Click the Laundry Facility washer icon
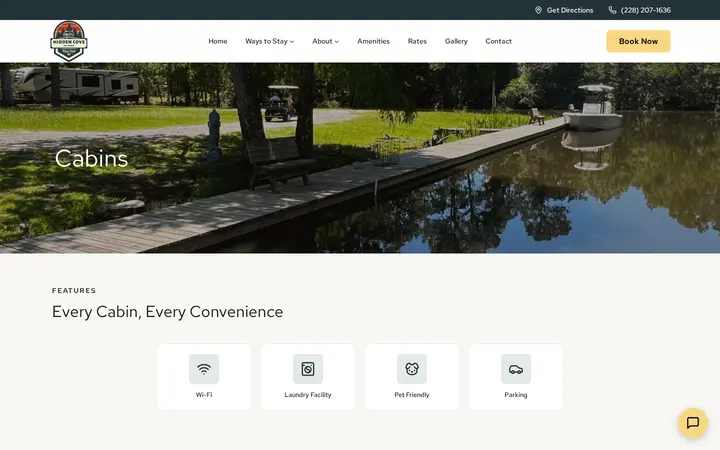Screen dimensions: 720x450 [x=308, y=369]
